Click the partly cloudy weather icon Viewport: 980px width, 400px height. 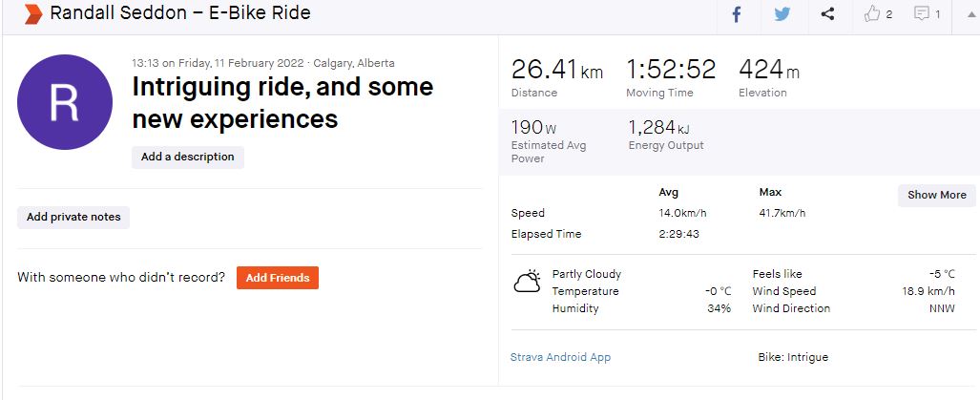pyautogui.click(x=528, y=283)
